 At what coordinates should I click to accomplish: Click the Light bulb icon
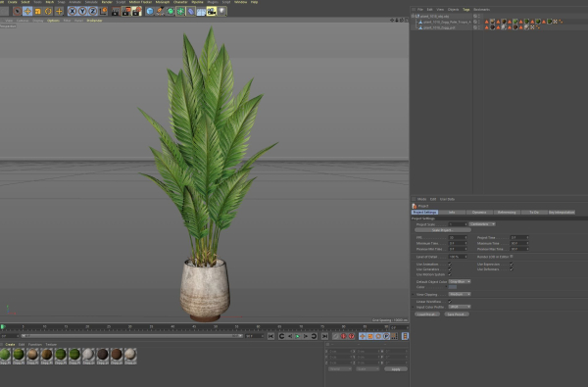tap(222, 11)
